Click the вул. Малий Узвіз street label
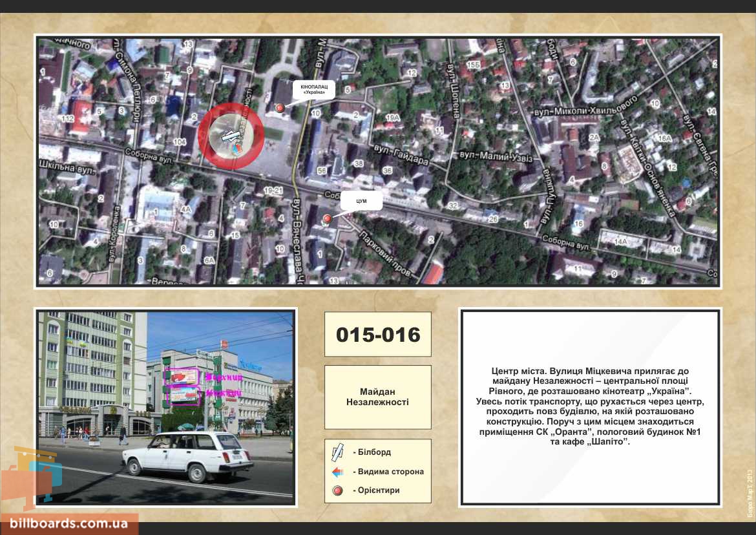Screen dimensions: 756x535 (x=497, y=156)
